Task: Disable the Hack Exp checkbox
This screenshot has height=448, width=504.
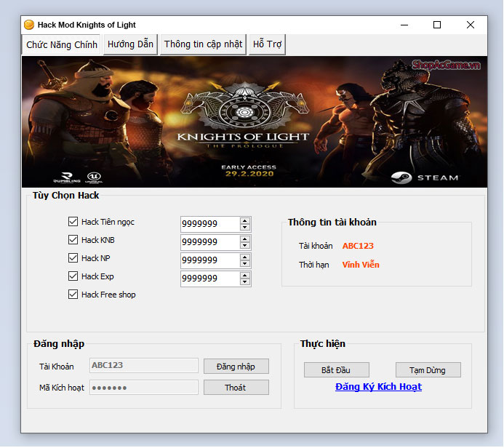Action: pos(73,276)
